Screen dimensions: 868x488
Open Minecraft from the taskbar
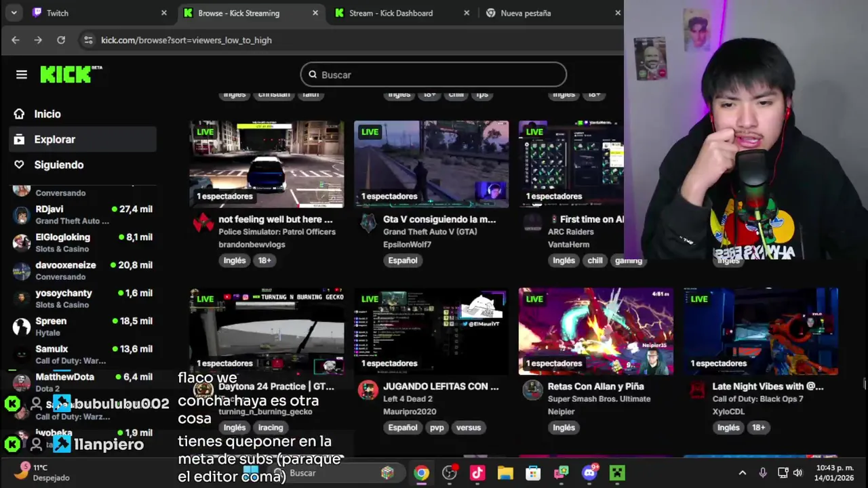point(617,473)
